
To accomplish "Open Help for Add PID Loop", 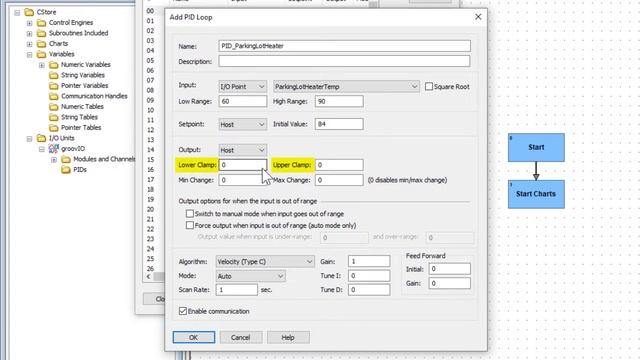I will (288, 337).
